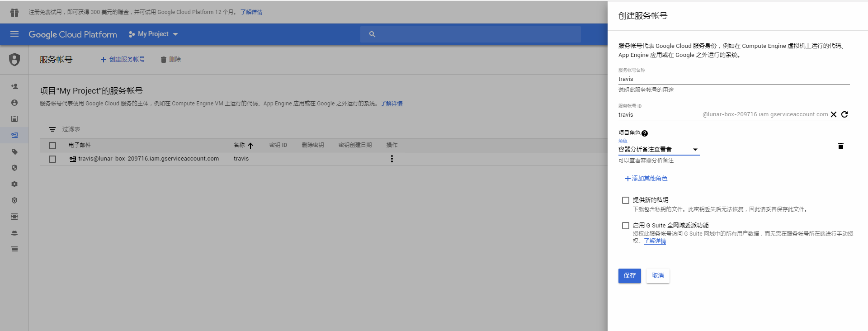Click the 电子邮件 column header
868x331 pixels.
click(x=80, y=145)
